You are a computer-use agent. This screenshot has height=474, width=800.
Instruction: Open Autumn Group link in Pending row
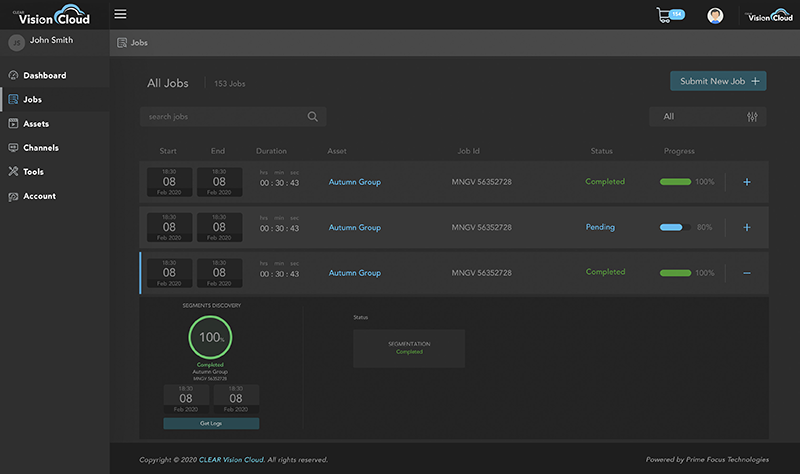pos(355,227)
